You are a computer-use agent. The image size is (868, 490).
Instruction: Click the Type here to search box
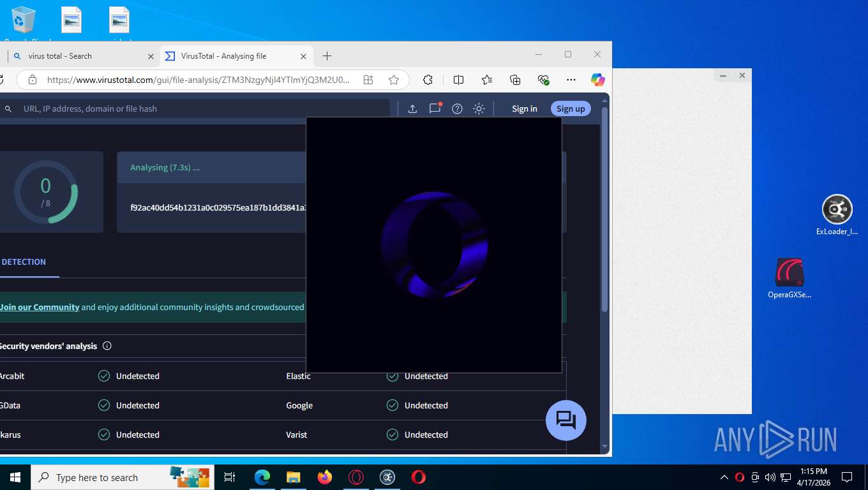[123, 477]
